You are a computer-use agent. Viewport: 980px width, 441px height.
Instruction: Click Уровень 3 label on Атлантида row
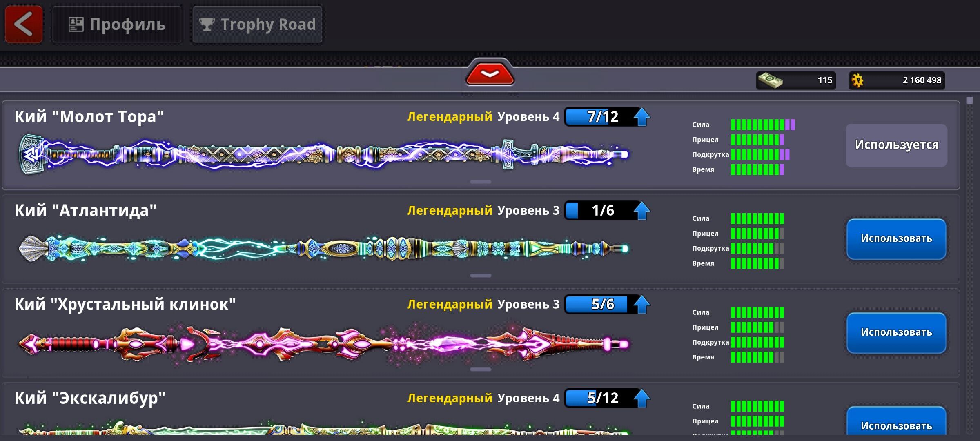pyautogui.click(x=528, y=211)
